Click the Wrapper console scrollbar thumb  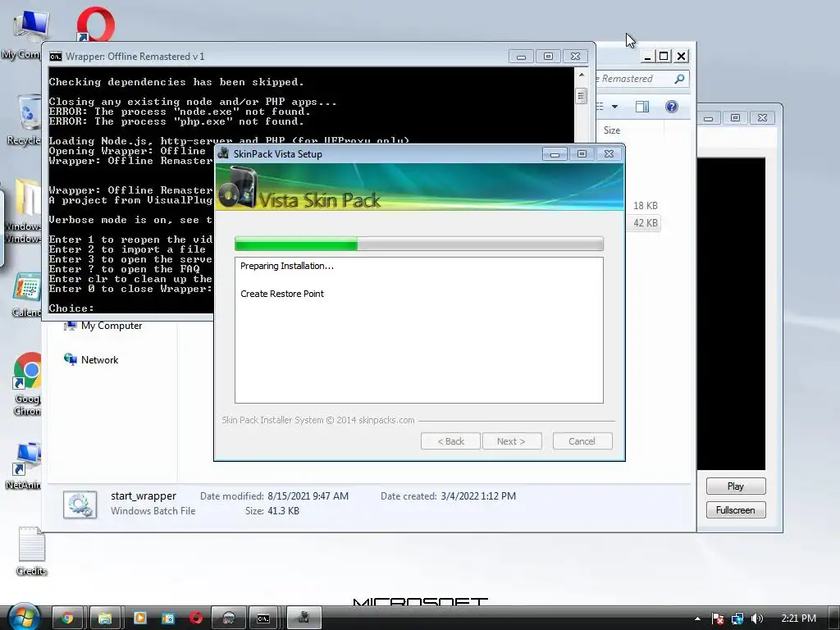(582, 96)
